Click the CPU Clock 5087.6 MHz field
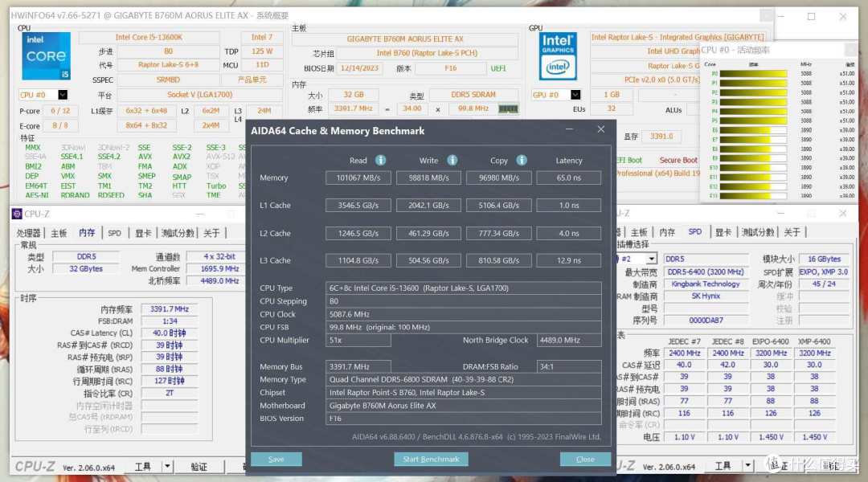Viewport: 868px width, 482px height. click(x=464, y=314)
